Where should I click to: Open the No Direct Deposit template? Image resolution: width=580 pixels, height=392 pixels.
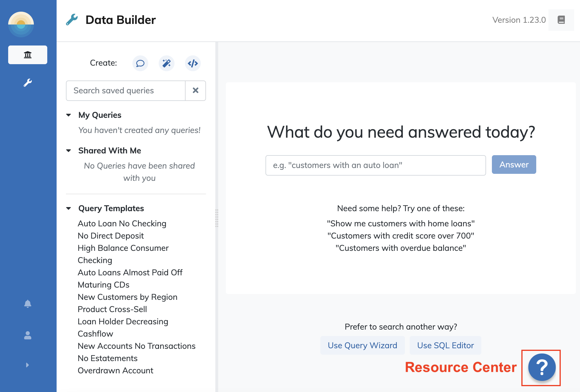point(111,236)
